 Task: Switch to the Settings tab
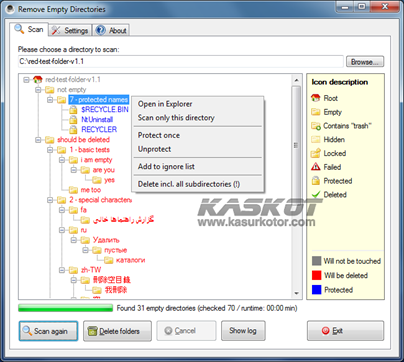point(71,30)
